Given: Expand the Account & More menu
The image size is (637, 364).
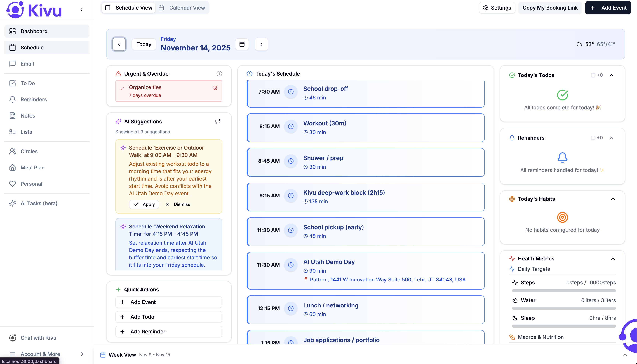Looking at the screenshot, I should click(x=82, y=354).
